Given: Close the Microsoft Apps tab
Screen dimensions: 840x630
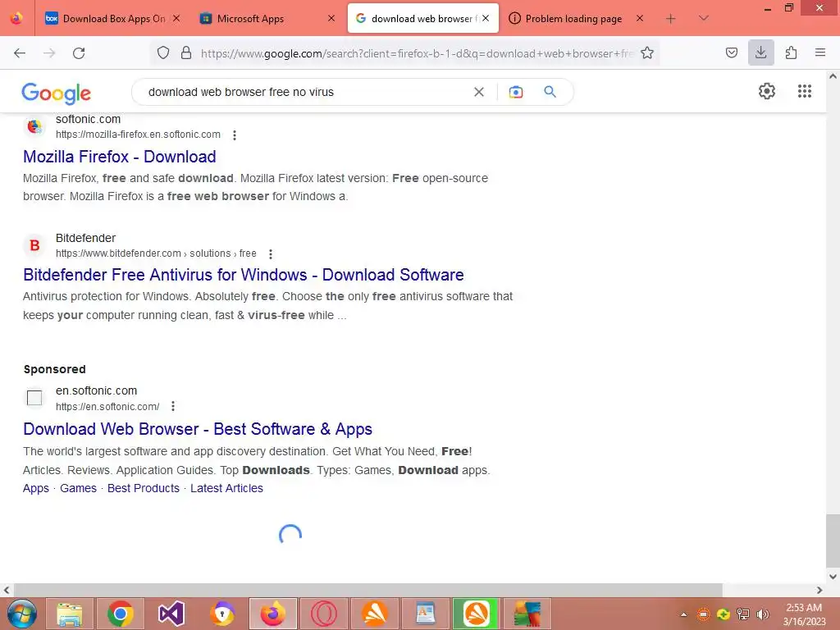Looking at the screenshot, I should tap(331, 18).
